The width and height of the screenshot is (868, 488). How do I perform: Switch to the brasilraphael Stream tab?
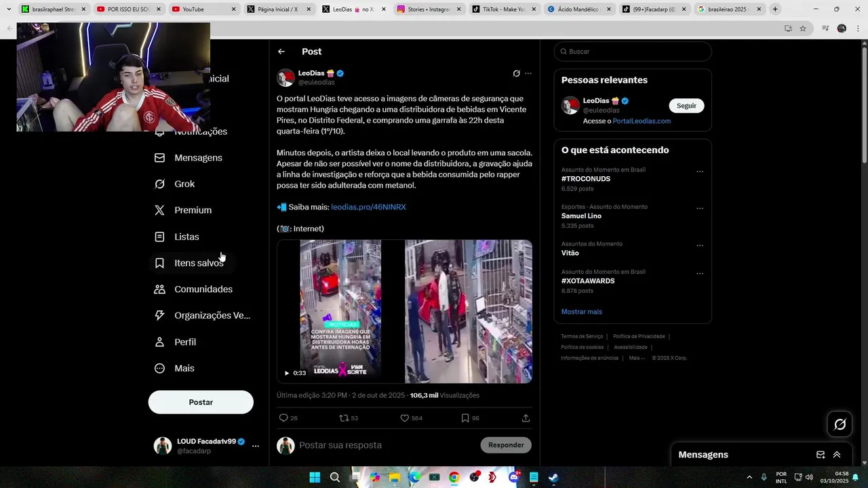tap(53, 9)
